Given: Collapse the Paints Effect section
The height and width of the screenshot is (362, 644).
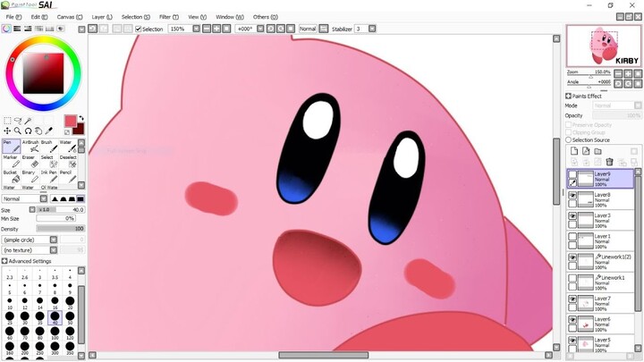Looking at the screenshot, I should (569, 96).
